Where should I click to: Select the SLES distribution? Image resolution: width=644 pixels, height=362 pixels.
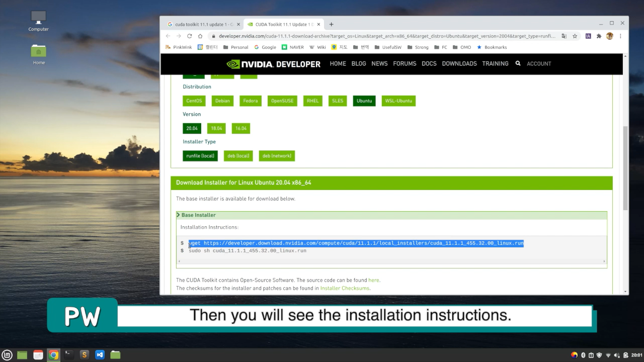(338, 101)
